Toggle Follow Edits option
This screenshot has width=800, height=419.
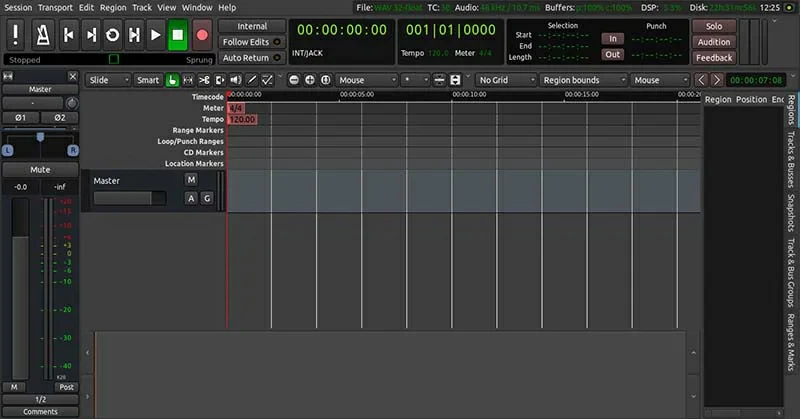[x=252, y=42]
